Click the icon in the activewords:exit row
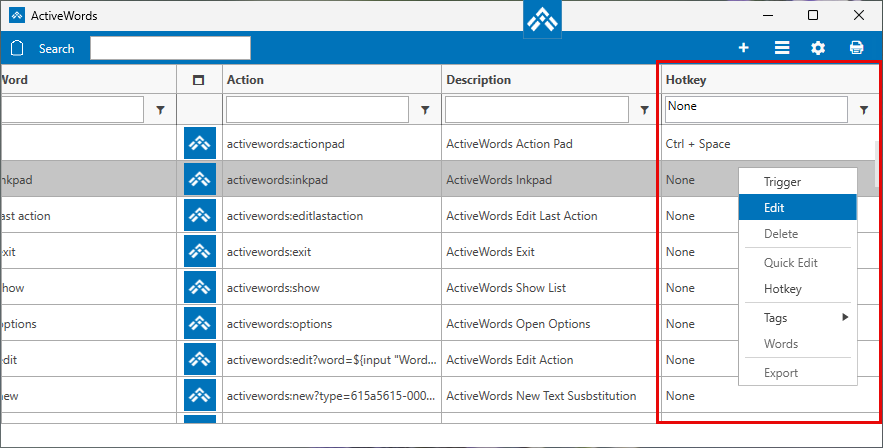 coord(200,252)
